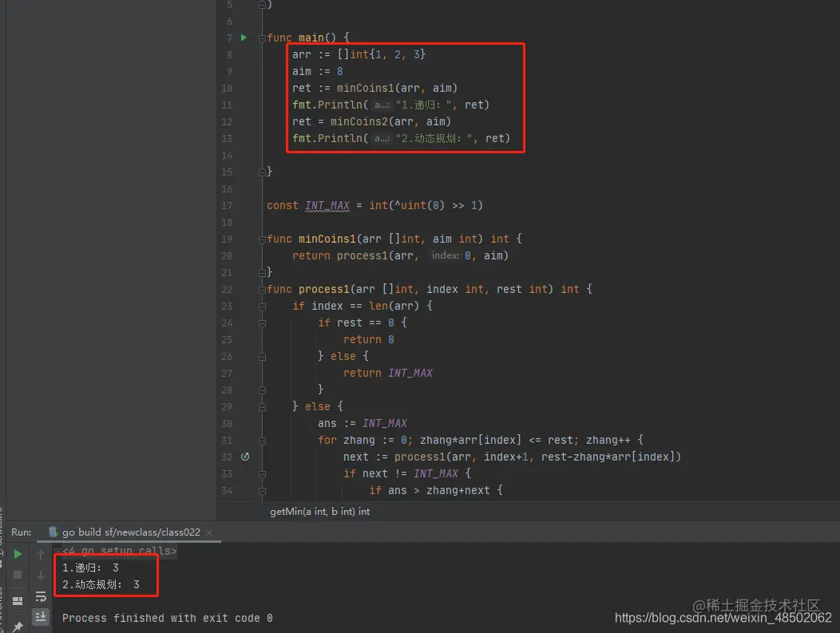Close the go build class022 run tab
This screenshot has height=633, width=840.
click(x=209, y=532)
